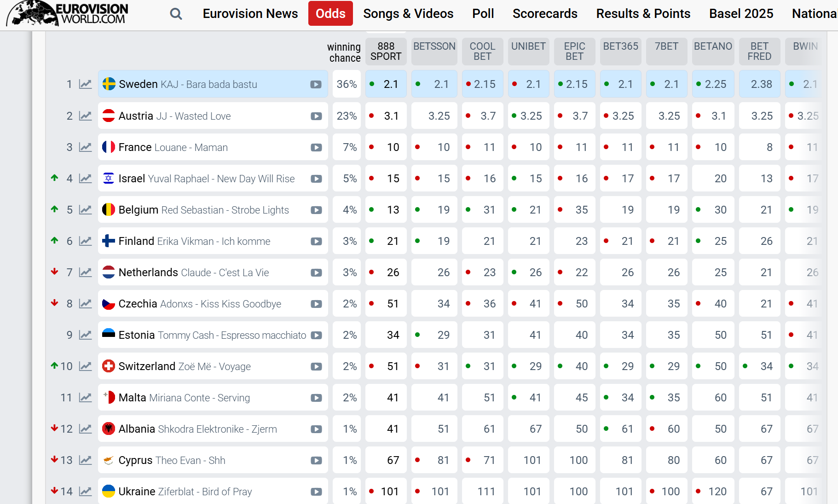Click the search magnifier icon
The height and width of the screenshot is (504, 838).
pyautogui.click(x=176, y=14)
